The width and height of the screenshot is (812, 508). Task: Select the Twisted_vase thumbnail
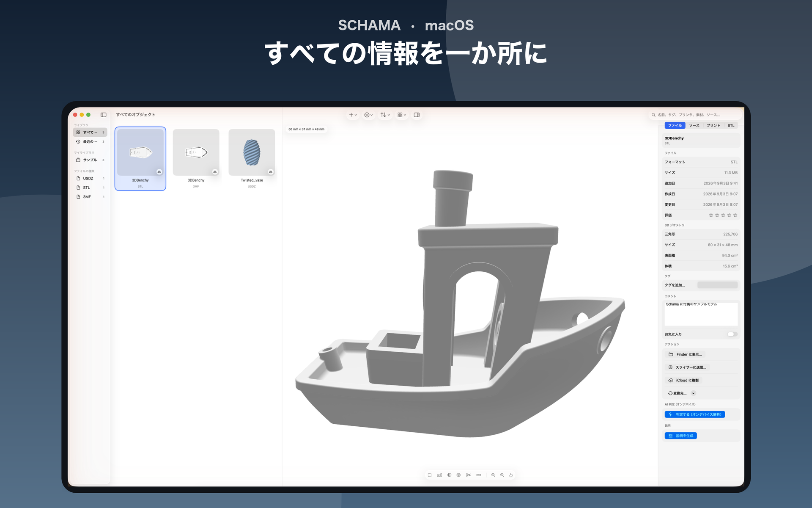click(x=252, y=152)
